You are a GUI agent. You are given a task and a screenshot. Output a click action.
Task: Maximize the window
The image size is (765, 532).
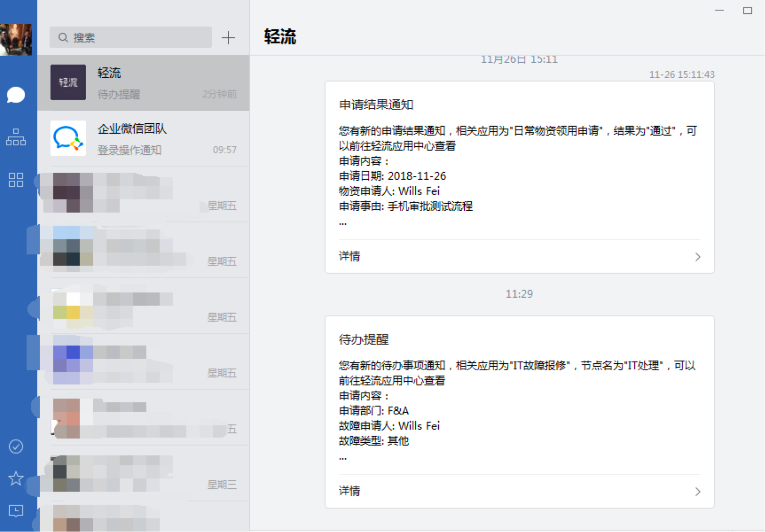[748, 10]
